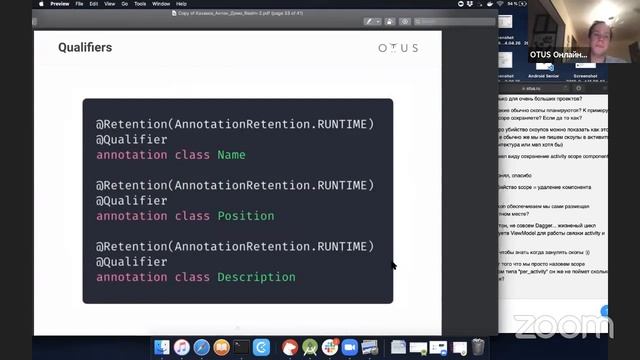Open the blue C-logo app in Dock
Screen dimensions: 640x360
[x=261, y=347]
